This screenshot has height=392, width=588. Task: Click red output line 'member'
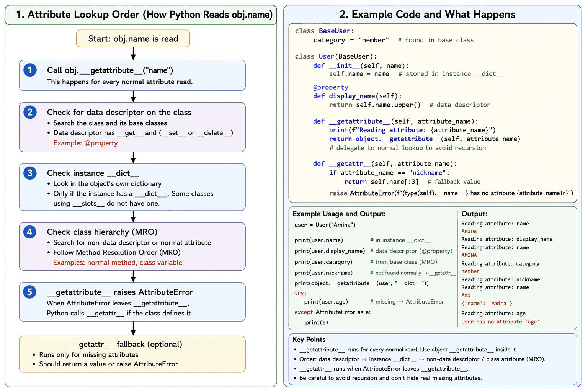point(470,271)
